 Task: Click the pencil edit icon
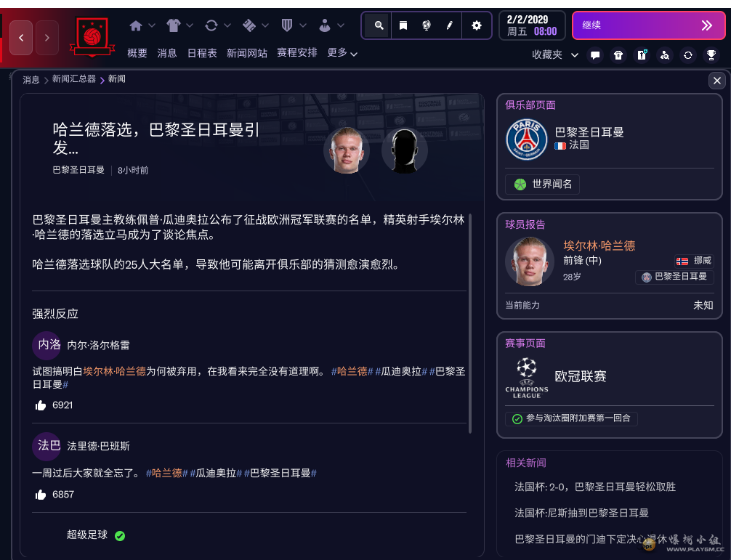coord(449,25)
